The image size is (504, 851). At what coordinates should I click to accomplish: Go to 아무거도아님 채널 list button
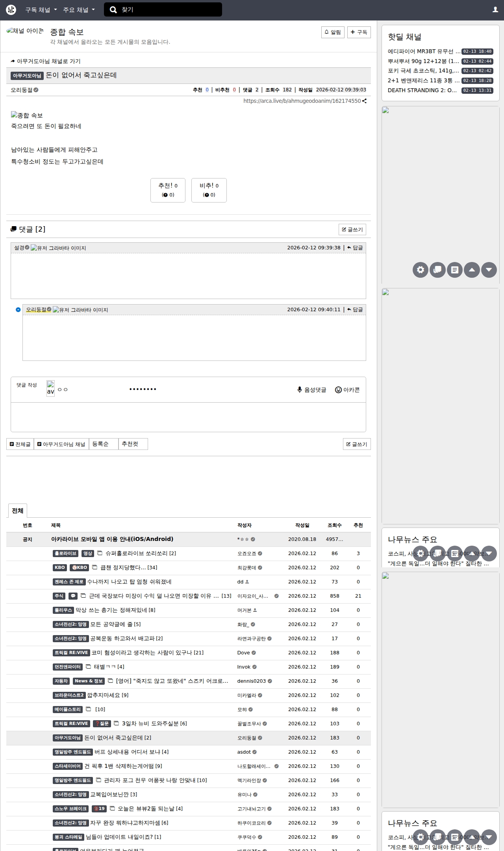[x=61, y=444]
